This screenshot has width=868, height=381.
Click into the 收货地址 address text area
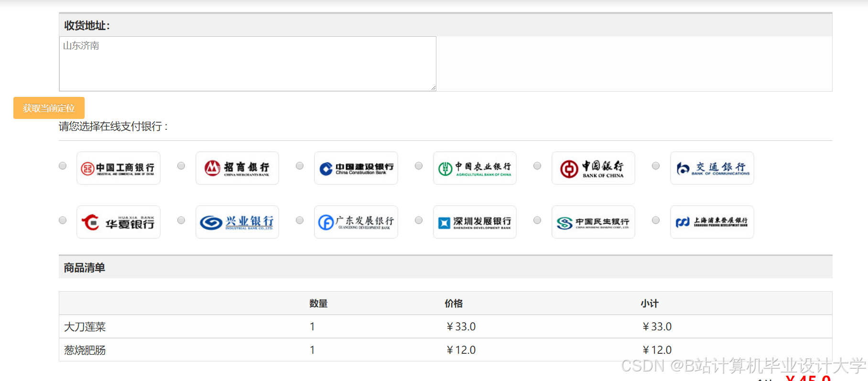point(248,64)
